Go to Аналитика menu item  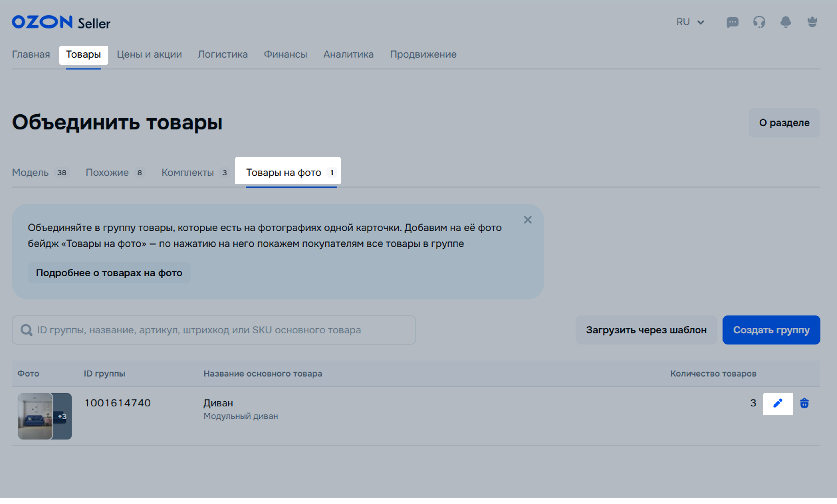tap(348, 54)
